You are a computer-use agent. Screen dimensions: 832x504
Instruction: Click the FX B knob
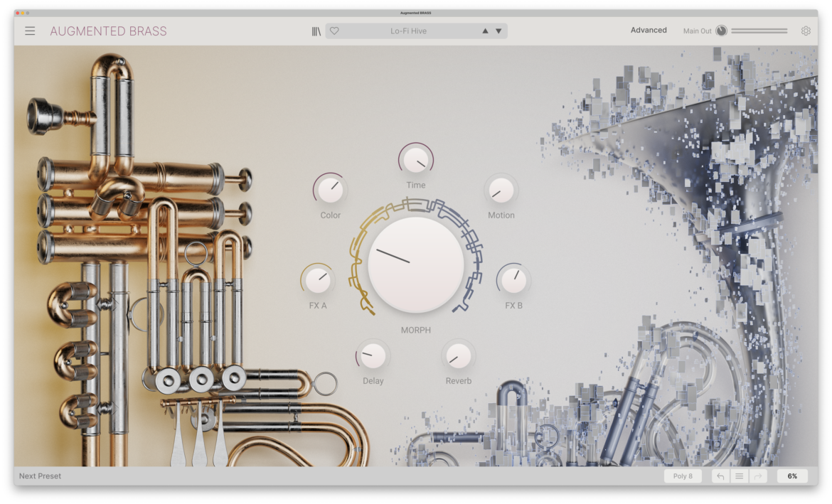(513, 280)
